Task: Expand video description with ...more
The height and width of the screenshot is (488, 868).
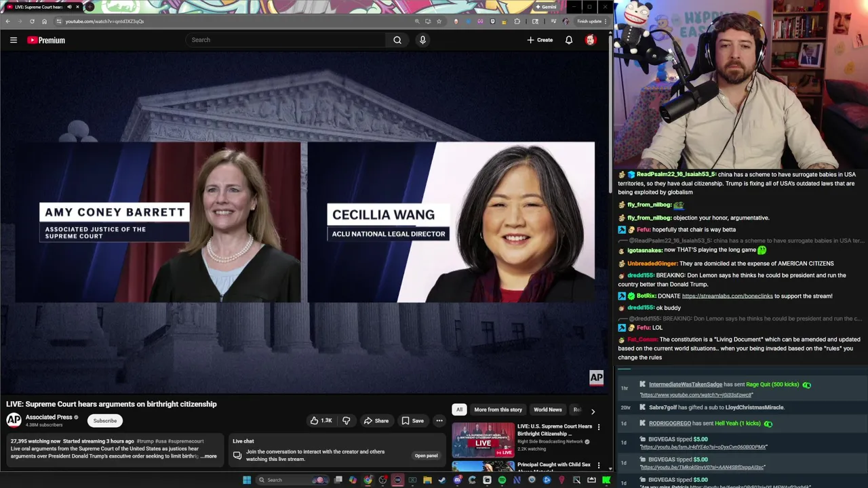Action: 209,456
